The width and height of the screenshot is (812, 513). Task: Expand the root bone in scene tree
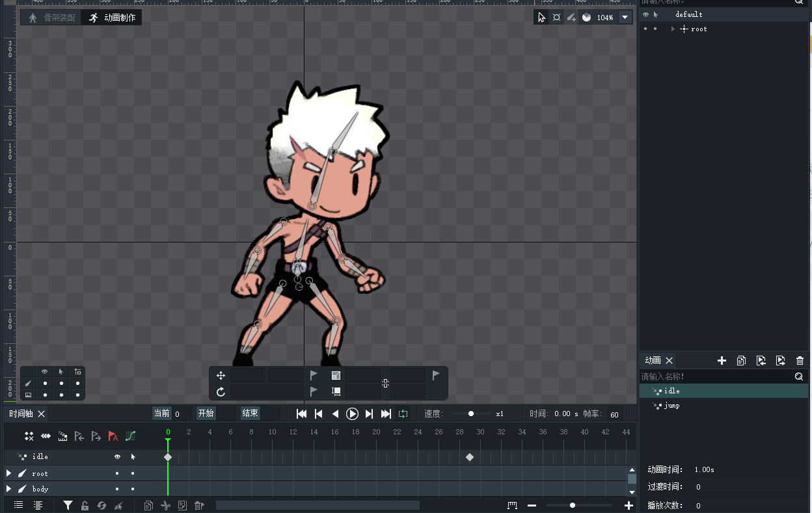[x=673, y=29]
